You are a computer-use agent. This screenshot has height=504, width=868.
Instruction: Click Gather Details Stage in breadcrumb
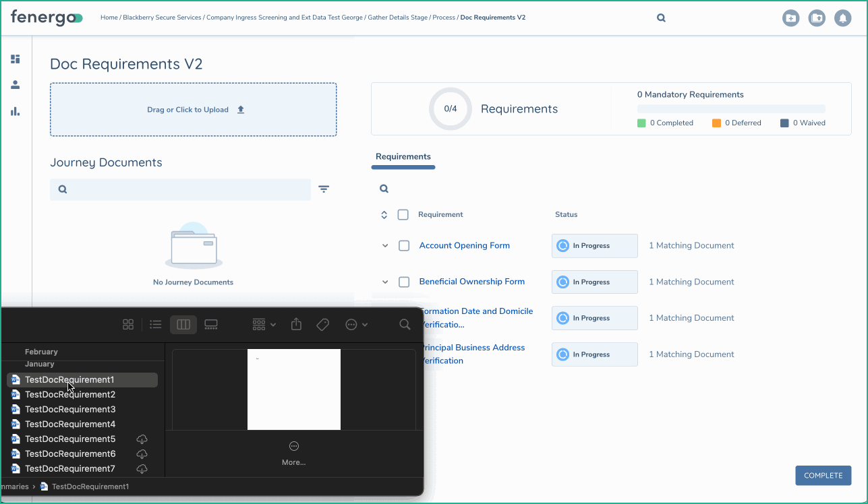pos(397,18)
